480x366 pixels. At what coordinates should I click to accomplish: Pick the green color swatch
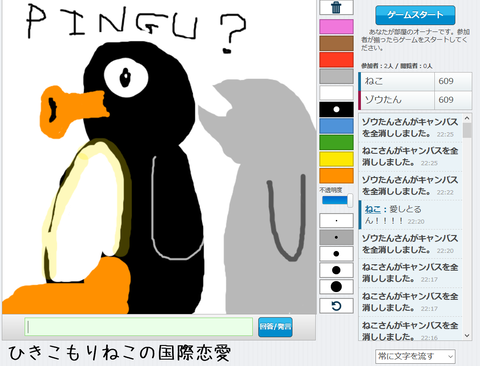[336, 142]
